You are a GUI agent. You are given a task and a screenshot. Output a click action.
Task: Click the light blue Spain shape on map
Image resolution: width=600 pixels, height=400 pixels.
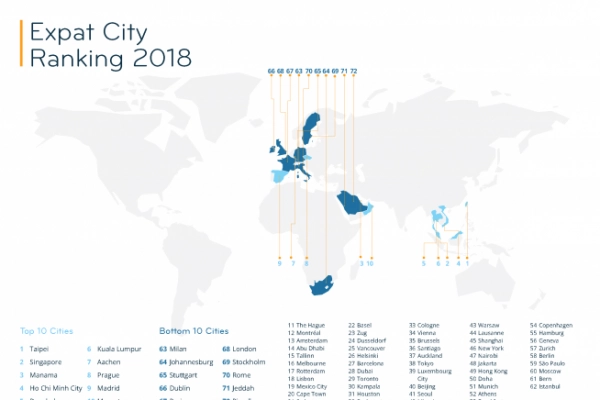tap(280, 176)
